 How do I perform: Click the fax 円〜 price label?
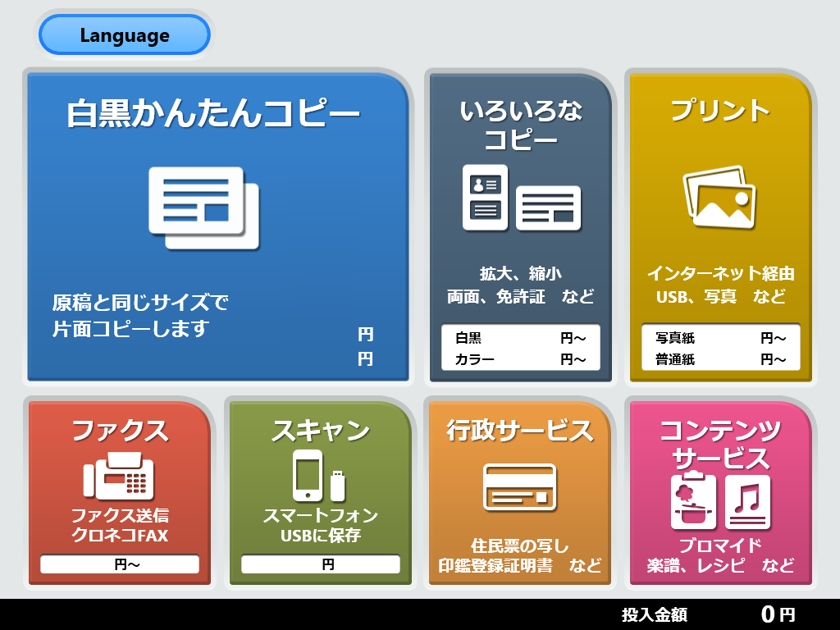[118, 564]
